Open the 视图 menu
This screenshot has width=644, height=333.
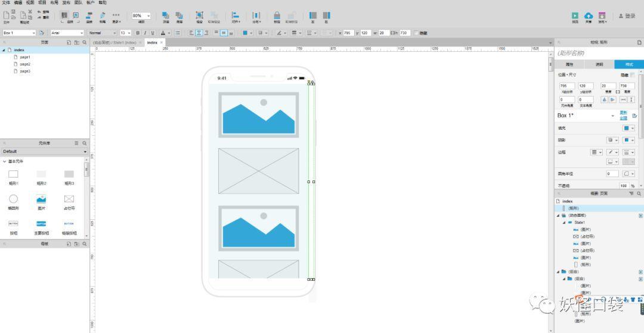(x=30, y=2)
